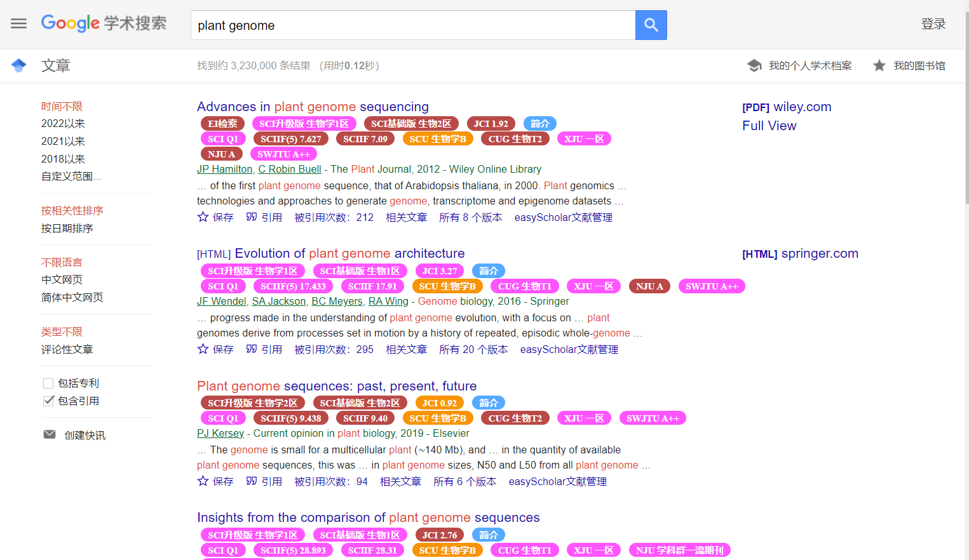Restrict results to 中文网页
Image resolution: width=969 pixels, height=560 pixels.
(62, 279)
